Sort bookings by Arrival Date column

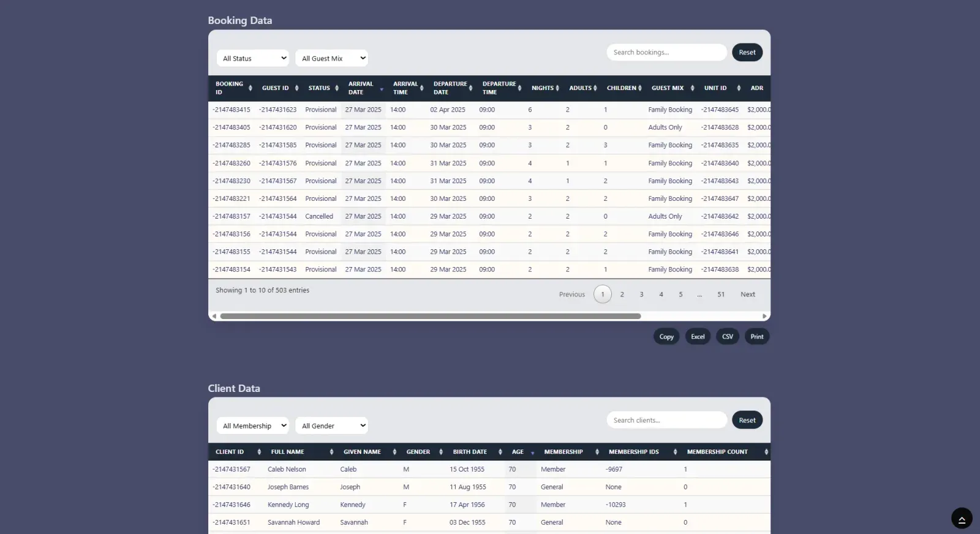click(365, 88)
